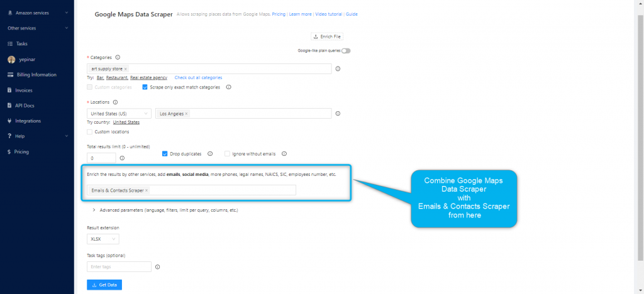
Task: Toggle the Google-like plain queries switch
Action: (346, 51)
